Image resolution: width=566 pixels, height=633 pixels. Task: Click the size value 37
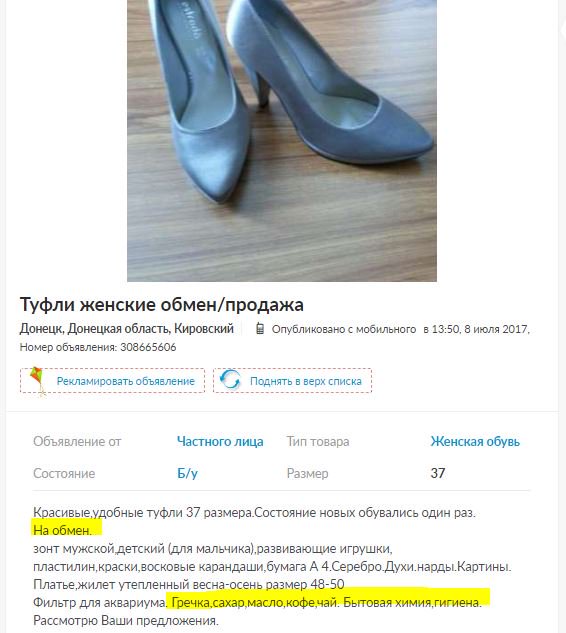pos(438,473)
